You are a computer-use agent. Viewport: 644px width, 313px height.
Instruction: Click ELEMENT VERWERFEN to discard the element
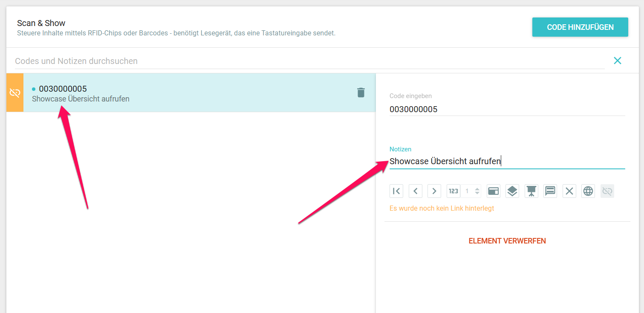point(507,241)
